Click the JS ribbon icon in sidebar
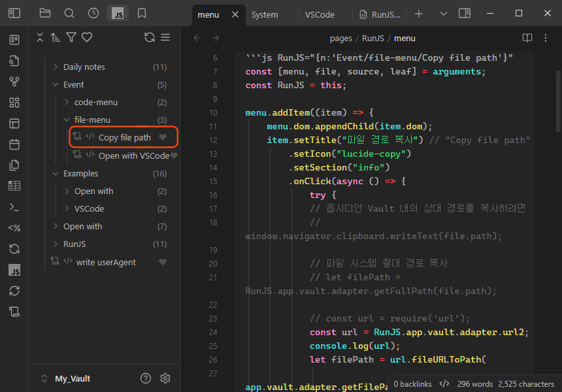 tap(14, 270)
